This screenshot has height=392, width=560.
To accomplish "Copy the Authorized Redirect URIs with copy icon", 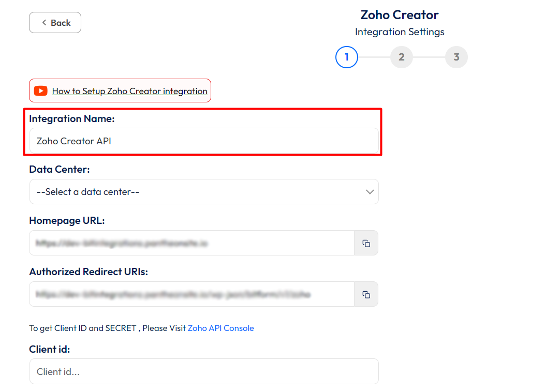I will pyautogui.click(x=366, y=294).
